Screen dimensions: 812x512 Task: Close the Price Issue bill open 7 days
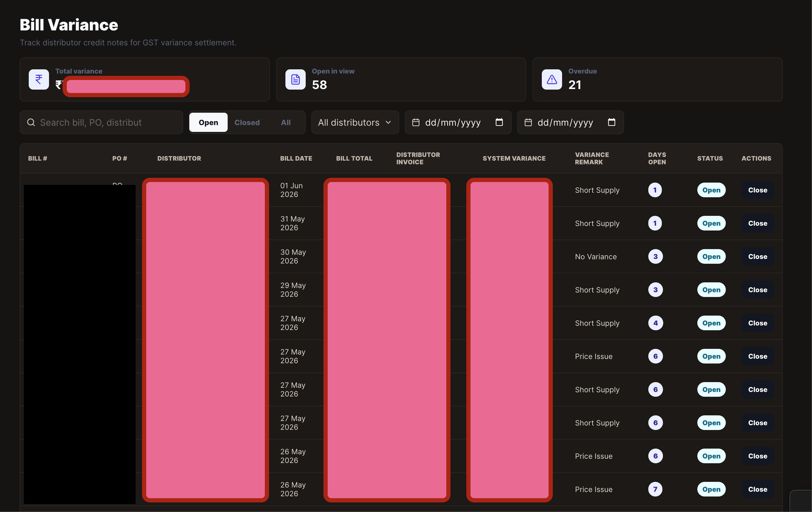coord(757,489)
